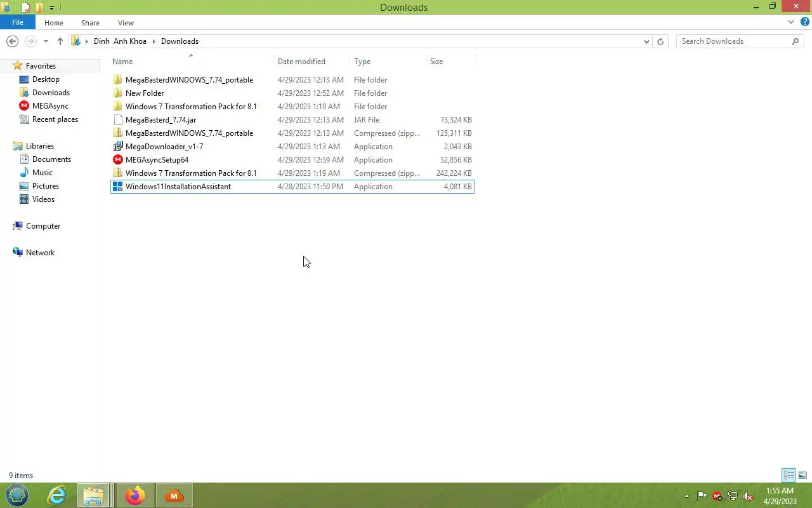Switch to the Home ribbon tab

pos(54,23)
